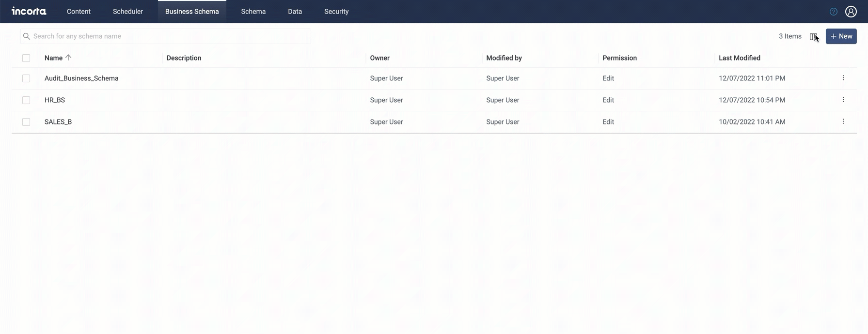Click the Name sort arrow icon
The width and height of the screenshot is (868, 334).
point(68,58)
